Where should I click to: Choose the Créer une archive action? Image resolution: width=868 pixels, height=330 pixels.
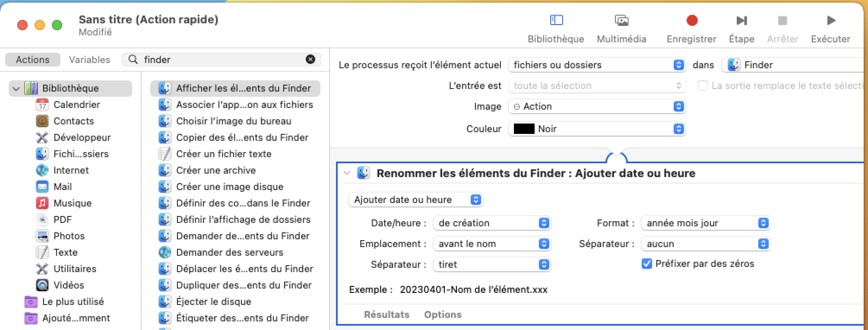tap(215, 170)
